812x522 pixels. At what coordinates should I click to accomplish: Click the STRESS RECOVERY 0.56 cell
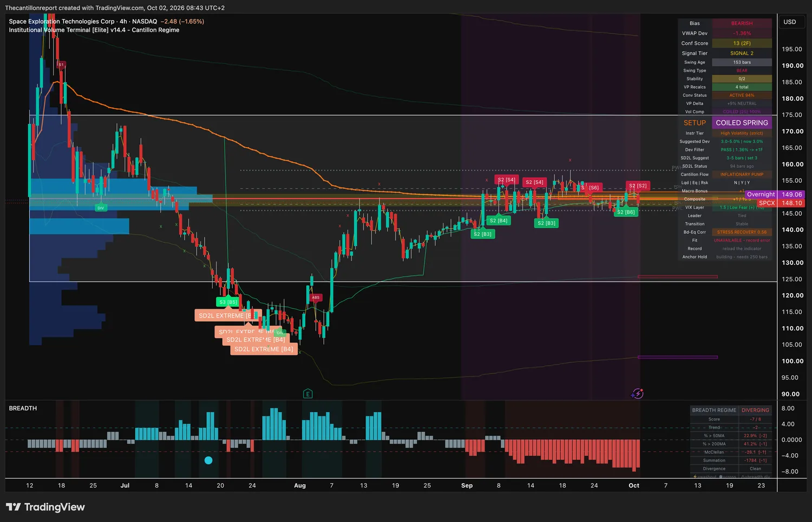[742, 232]
